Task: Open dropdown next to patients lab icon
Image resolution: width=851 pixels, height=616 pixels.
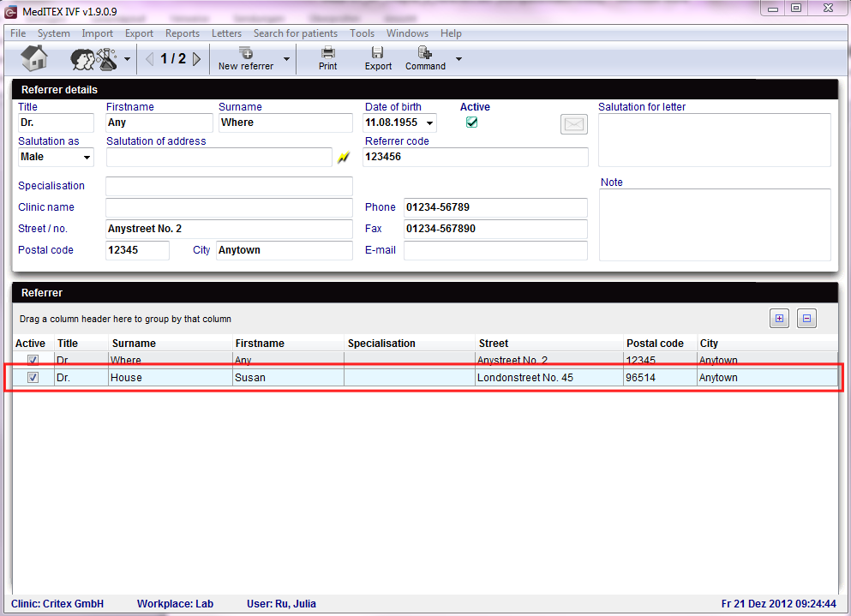Action: click(127, 58)
